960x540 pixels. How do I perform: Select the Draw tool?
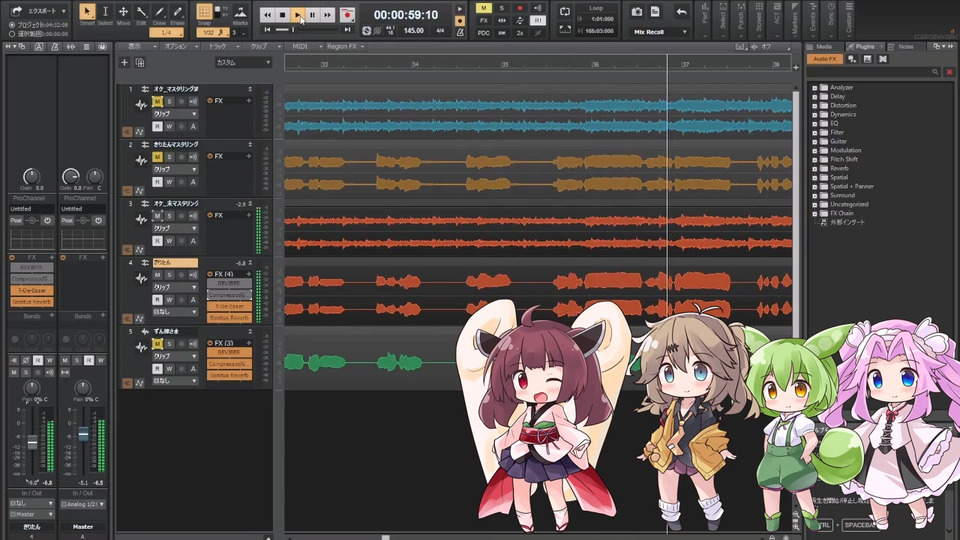[159, 12]
